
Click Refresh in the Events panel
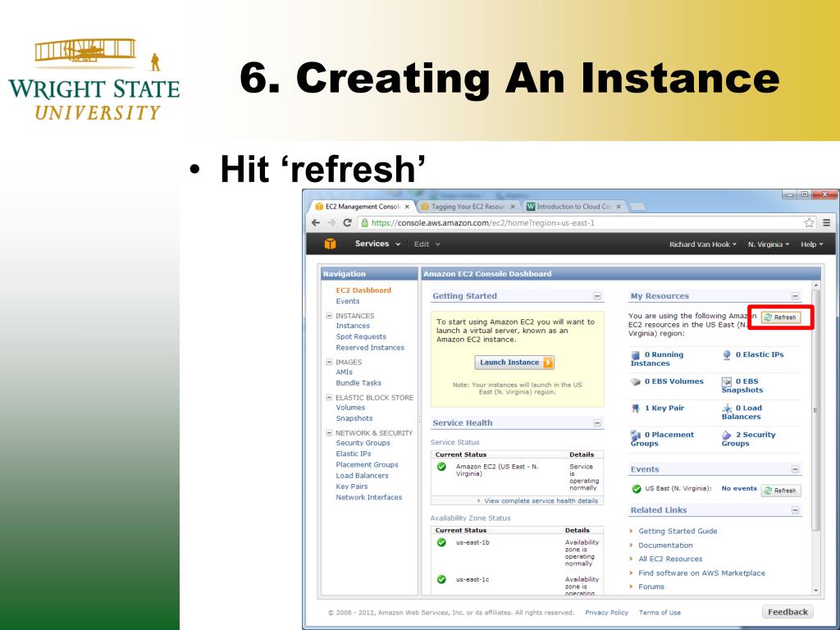(781, 491)
